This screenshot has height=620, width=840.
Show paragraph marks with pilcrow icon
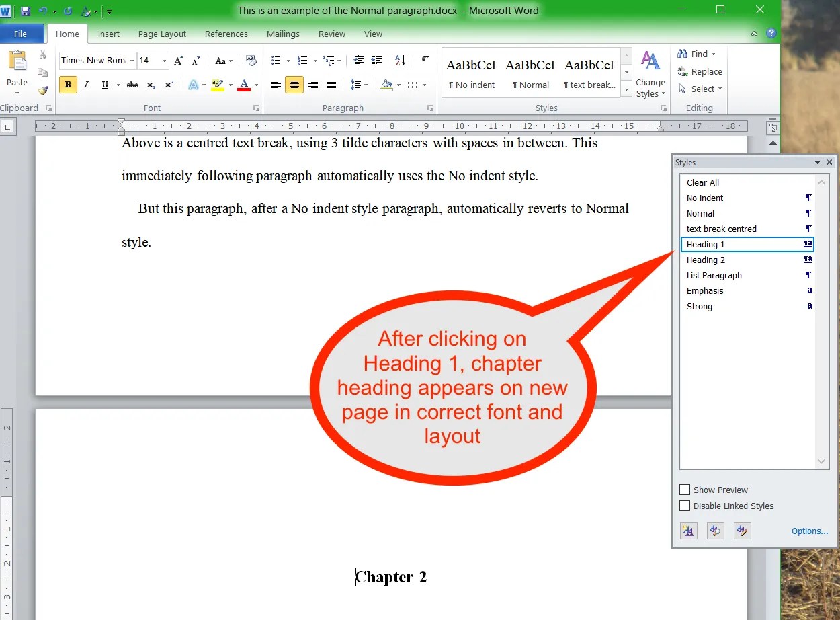425,61
